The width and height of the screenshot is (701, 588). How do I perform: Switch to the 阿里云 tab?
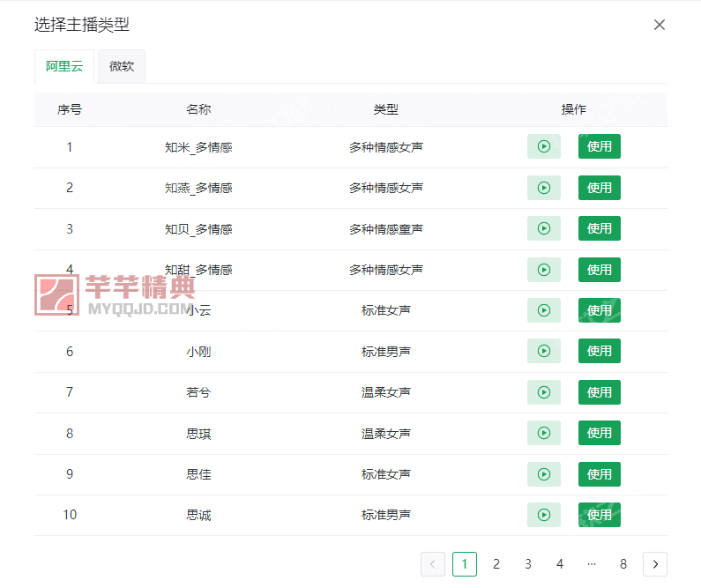pyautogui.click(x=64, y=66)
